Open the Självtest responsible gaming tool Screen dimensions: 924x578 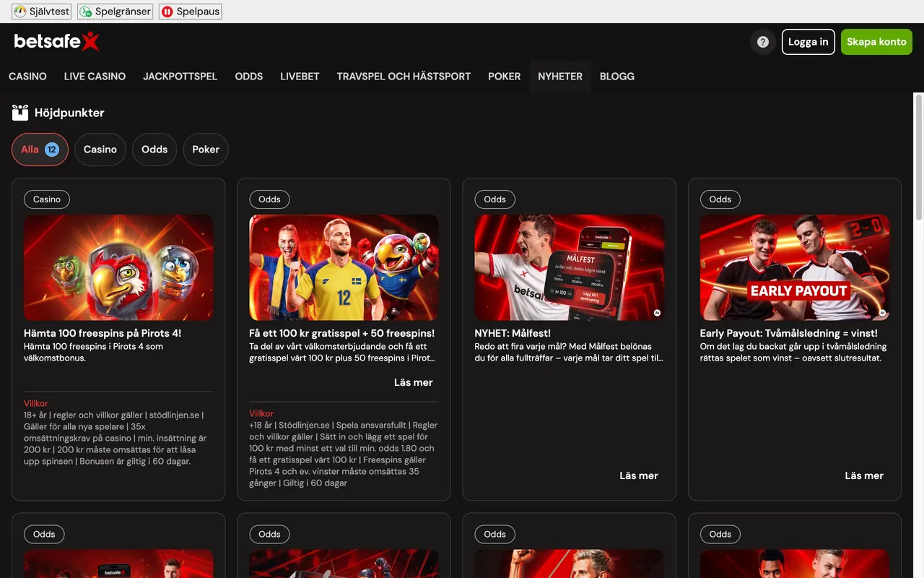coord(42,12)
